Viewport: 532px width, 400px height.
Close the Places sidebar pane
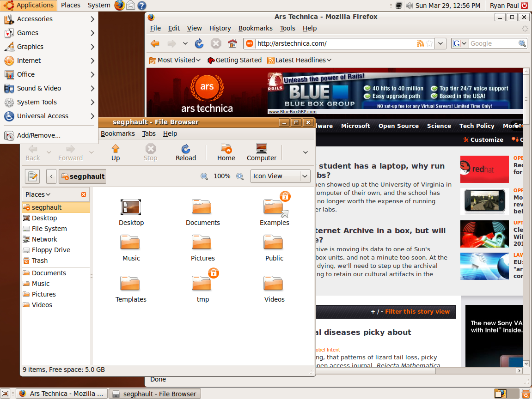click(x=84, y=194)
